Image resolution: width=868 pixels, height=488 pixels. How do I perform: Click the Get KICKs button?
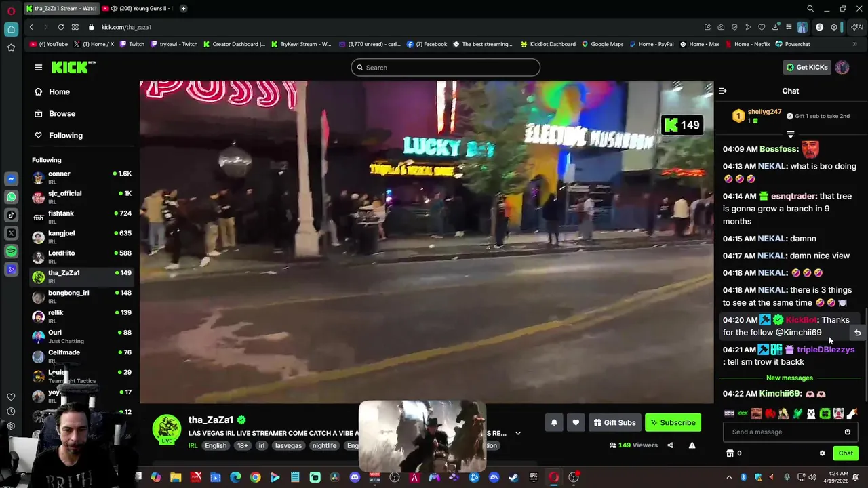pyautogui.click(x=807, y=67)
